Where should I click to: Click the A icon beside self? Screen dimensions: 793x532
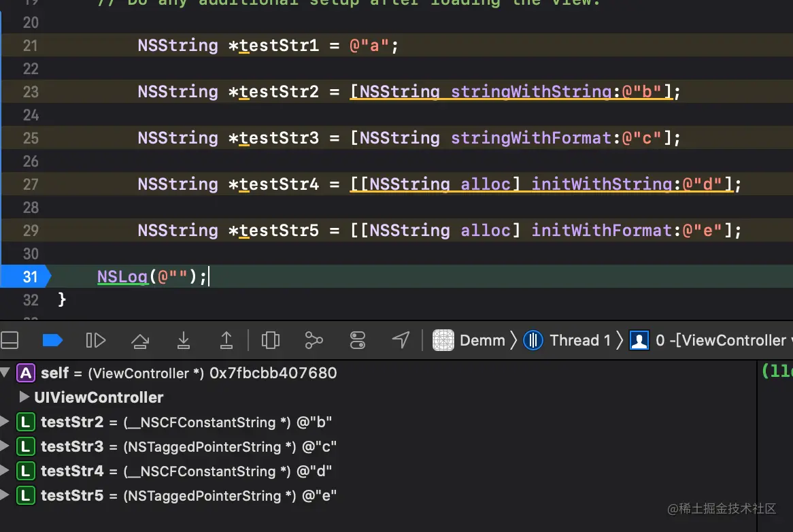point(26,373)
